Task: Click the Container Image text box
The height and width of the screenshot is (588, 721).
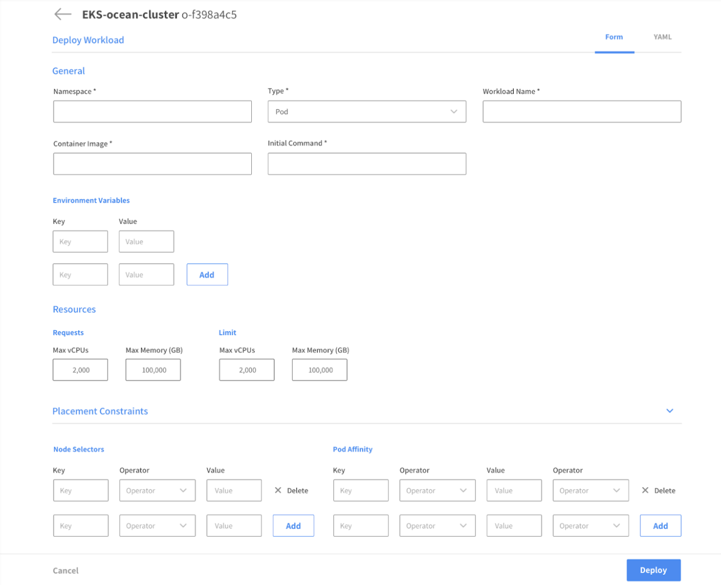Action: pos(152,164)
